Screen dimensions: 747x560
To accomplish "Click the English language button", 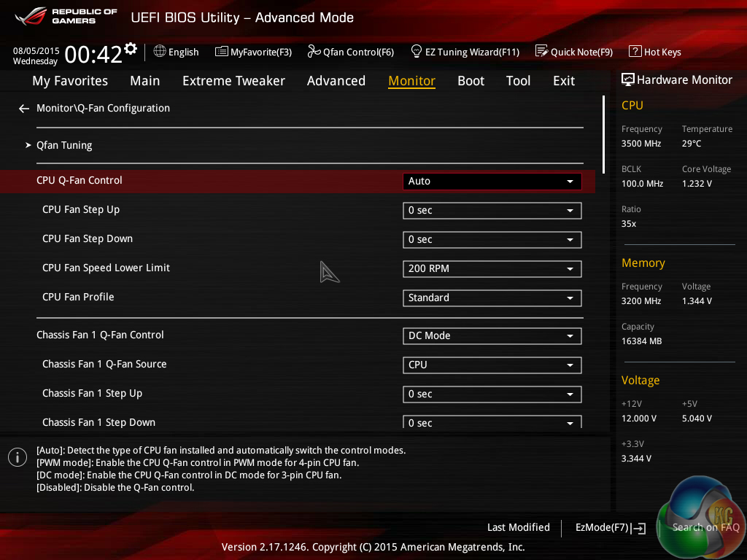I will point(177,52).
